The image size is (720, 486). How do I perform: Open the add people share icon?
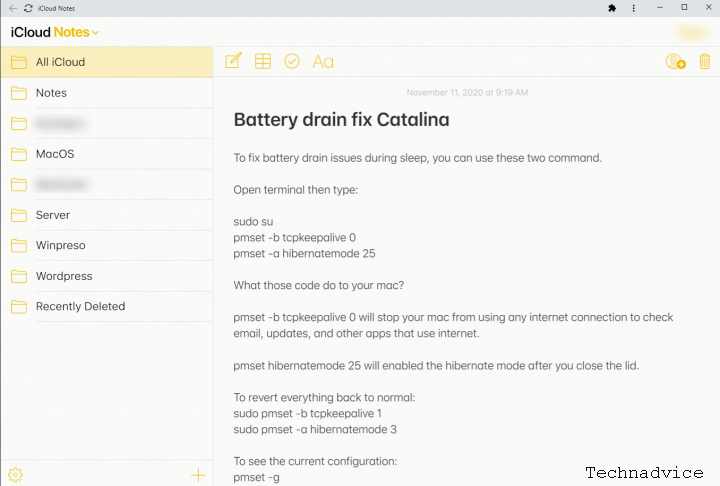click(x=675, y=61)
